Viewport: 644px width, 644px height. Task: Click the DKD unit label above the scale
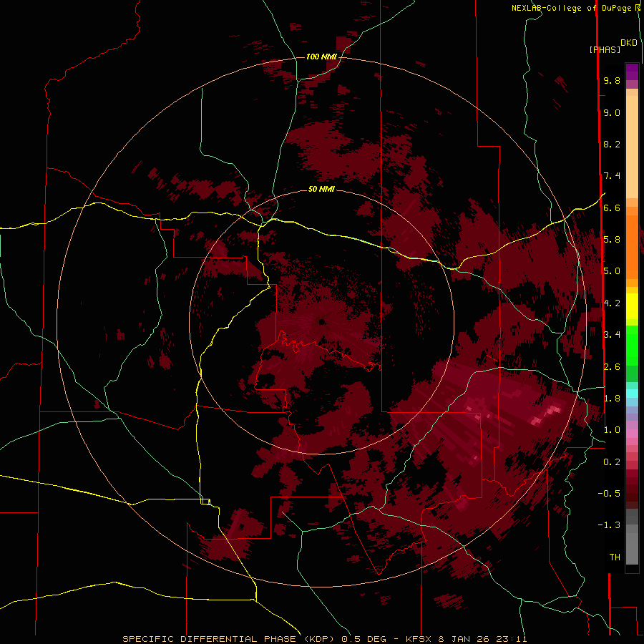pyautogui.click(x=629, y=43)
